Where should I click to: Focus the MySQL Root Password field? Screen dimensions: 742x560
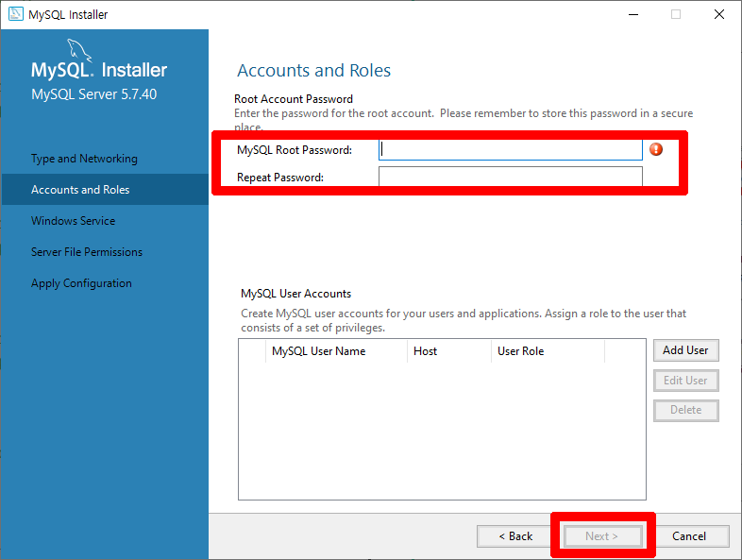coord(510,150)
